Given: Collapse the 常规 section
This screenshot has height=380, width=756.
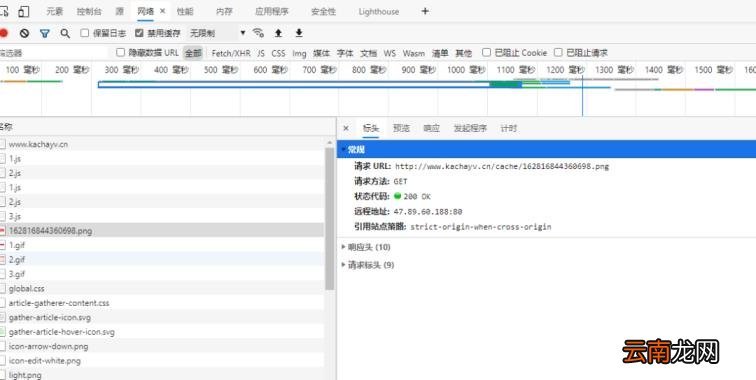Looking at the screenshot, I should [x=546, y=149].
